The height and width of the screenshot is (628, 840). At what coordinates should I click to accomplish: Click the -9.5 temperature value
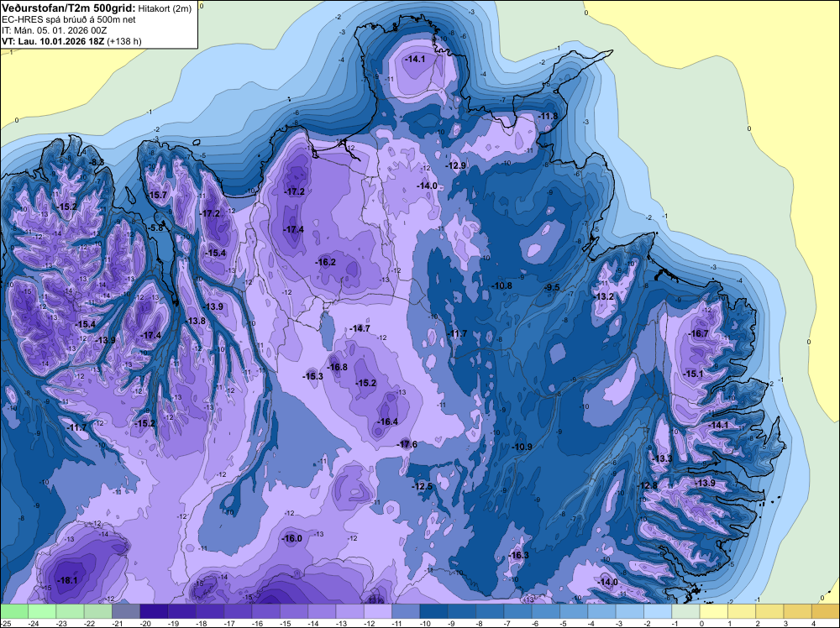[x=552, y=287]
